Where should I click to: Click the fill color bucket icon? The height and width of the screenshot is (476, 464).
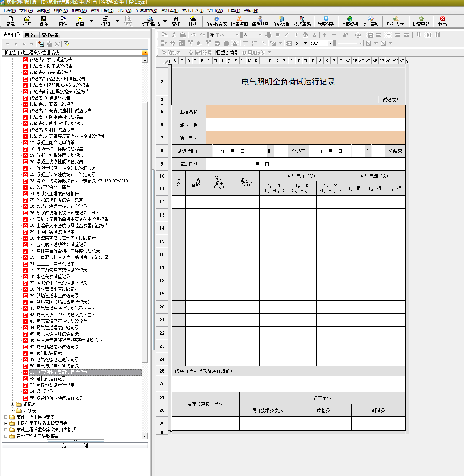(x=305, y=35)
